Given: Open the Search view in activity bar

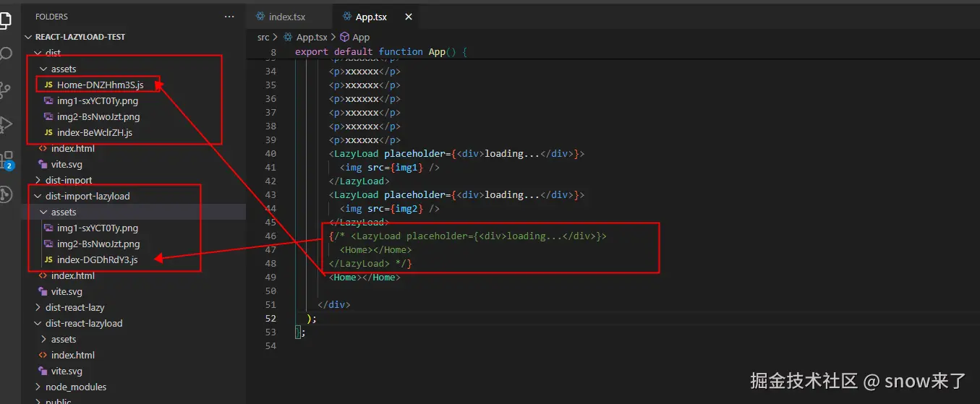Looking at the screenshot, I should 4,53.
